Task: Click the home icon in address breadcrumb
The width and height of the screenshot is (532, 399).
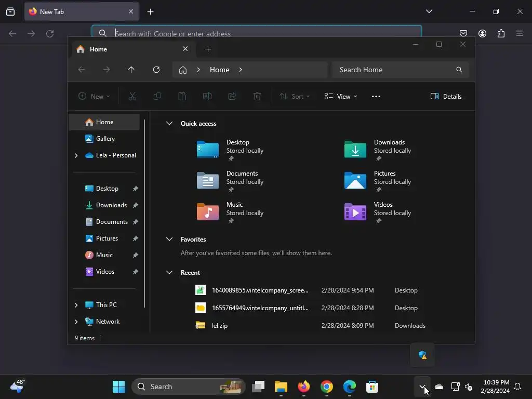Action: pyautogui.click(x=183, y=70)
